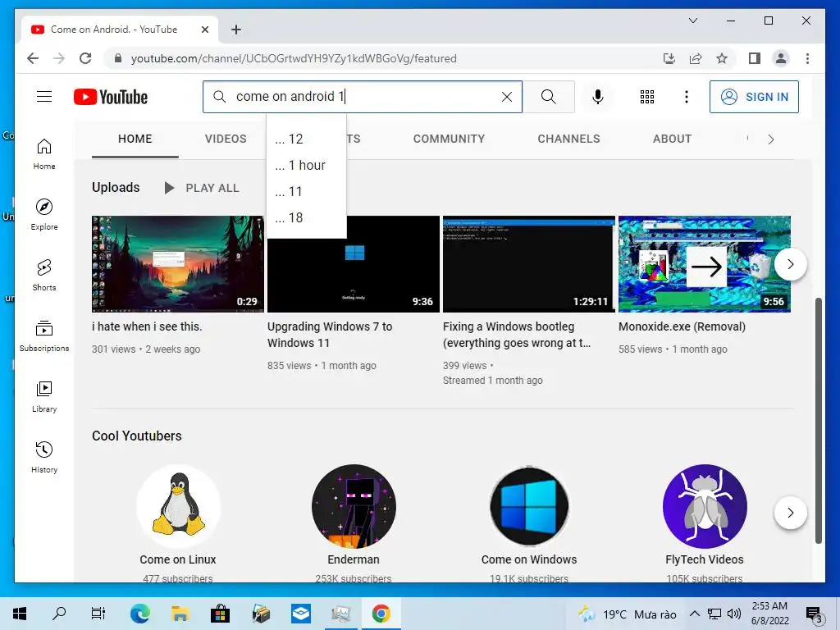This screenshot has height=630, width=840.
Task: Open the Chrome three-dot menu
Action: [x=807, y=58]
